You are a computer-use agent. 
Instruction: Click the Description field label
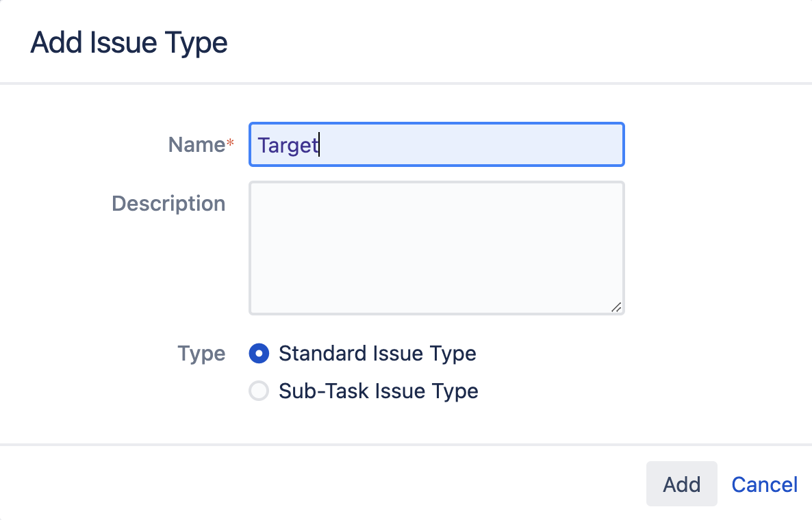[168, 203]
